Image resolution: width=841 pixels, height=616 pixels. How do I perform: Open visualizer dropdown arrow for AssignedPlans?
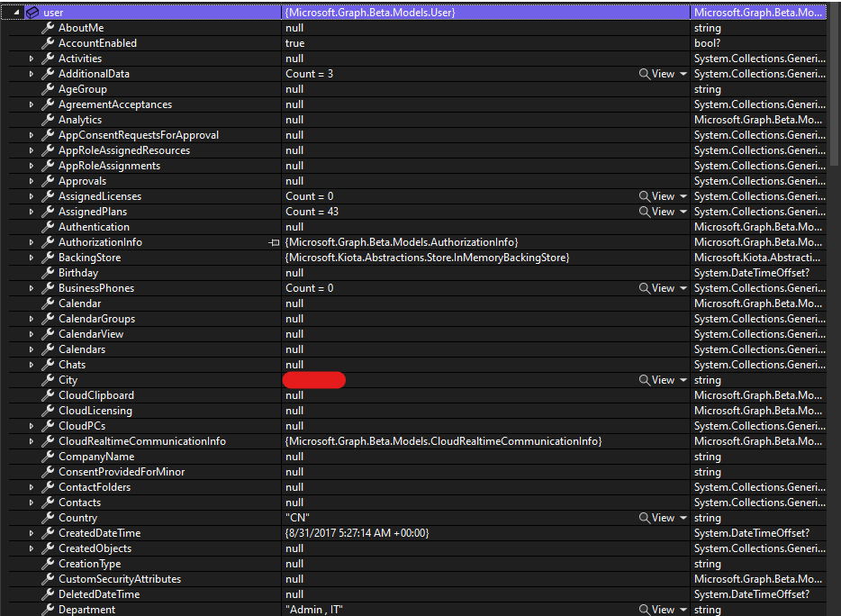pyautogui.click(x=683, y=212)
